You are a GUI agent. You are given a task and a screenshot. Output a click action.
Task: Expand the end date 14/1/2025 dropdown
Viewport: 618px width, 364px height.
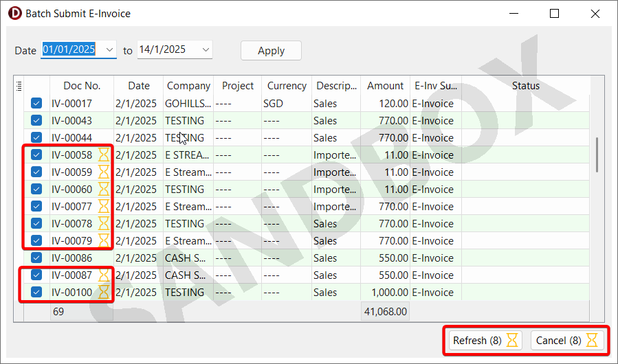click(x=205, y=50)
